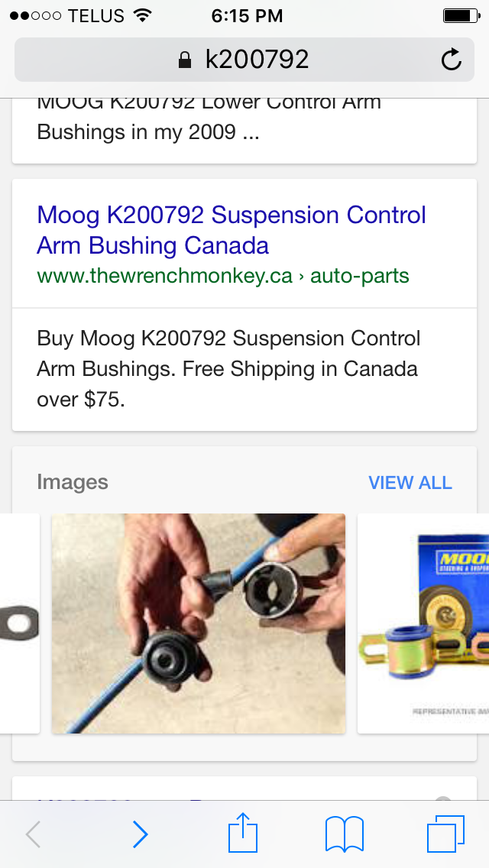Tap the padlock icon in address bar
489x868 pixels.
click(x=185, y=60)
